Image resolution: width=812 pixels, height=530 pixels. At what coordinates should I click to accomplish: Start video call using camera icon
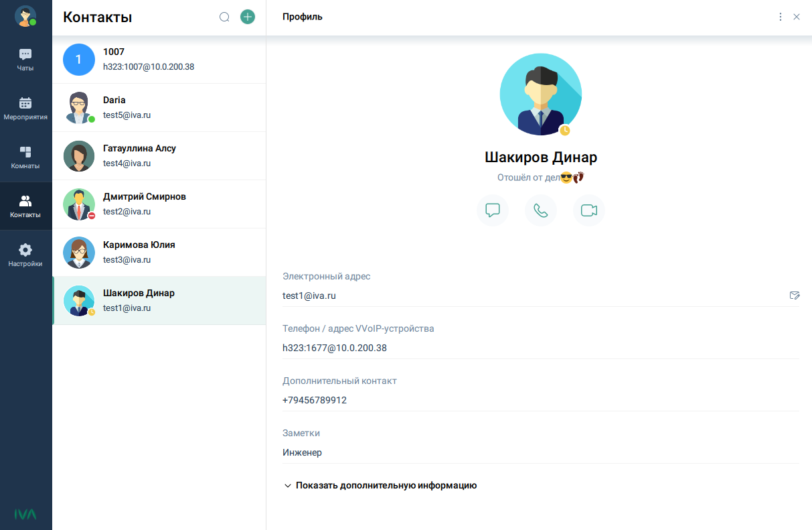point(589,210)
